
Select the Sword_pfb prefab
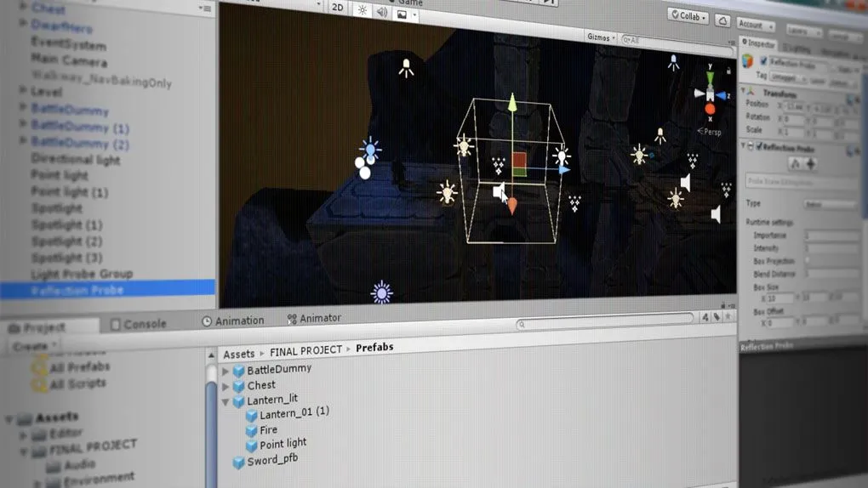(266, 460)
